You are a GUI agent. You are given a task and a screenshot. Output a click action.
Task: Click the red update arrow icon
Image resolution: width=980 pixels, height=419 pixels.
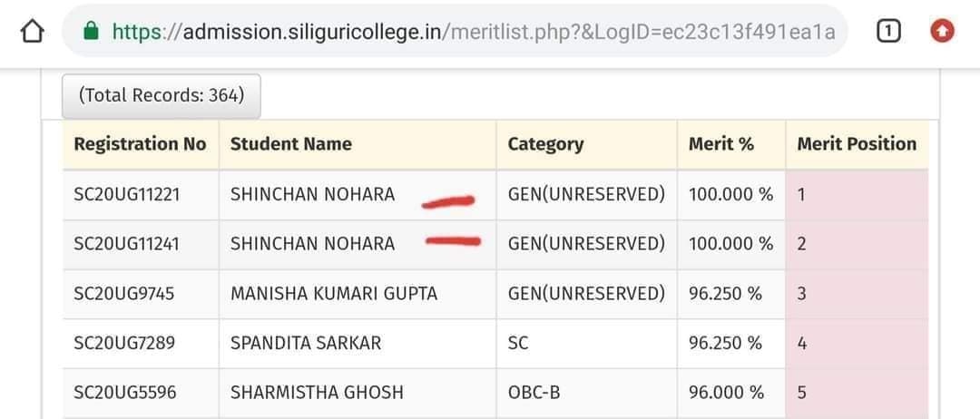point(942,31)
